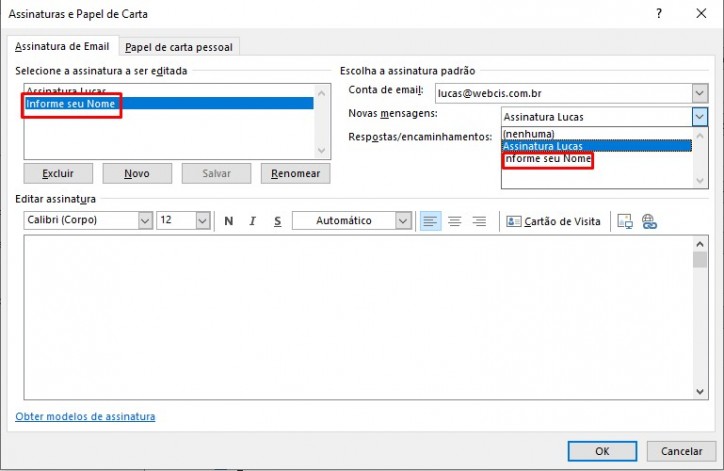The image size is (724, 471).
Task: Click the Novo button
Action: 137,173
